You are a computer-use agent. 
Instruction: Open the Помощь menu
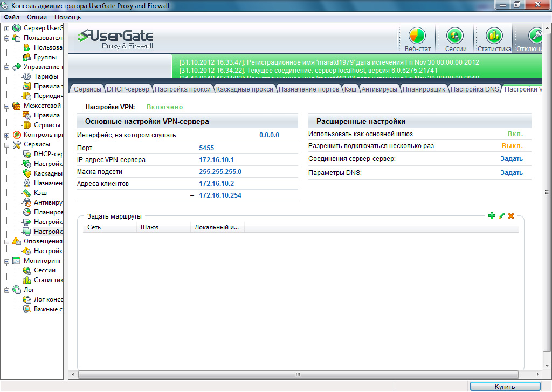[67, 17]
